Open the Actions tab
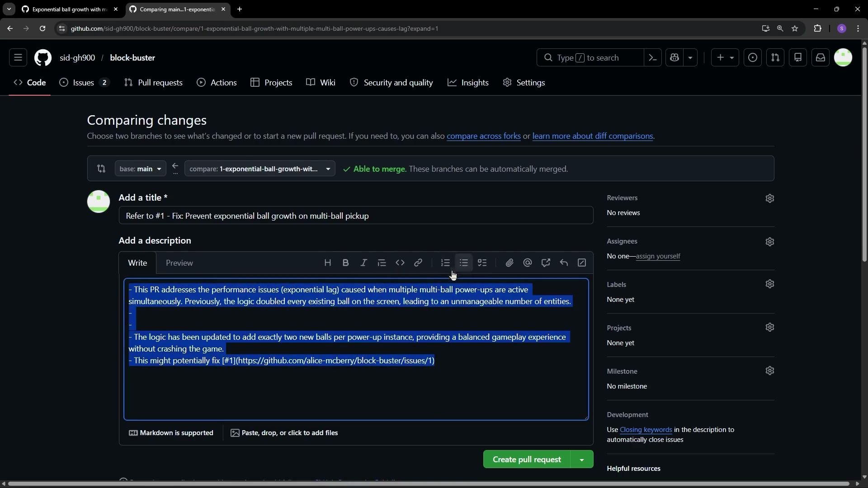Screen dimensions: 868x488 [217, 83]
